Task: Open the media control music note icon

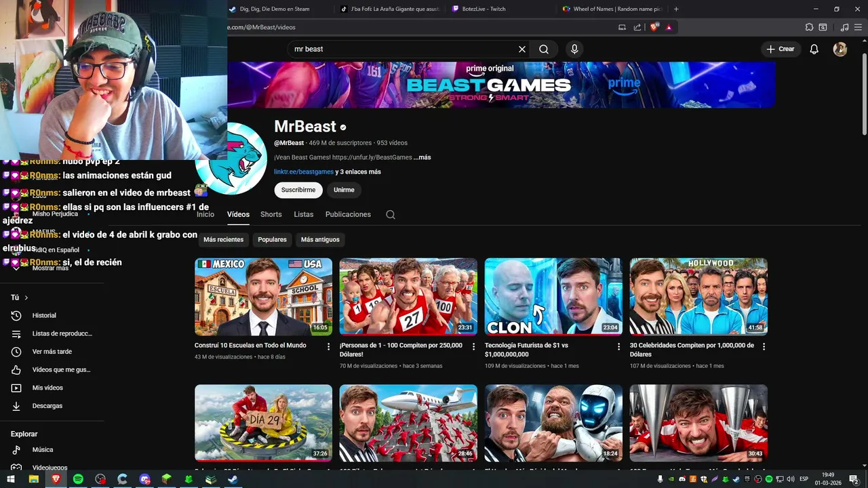Action: (844, 27)
